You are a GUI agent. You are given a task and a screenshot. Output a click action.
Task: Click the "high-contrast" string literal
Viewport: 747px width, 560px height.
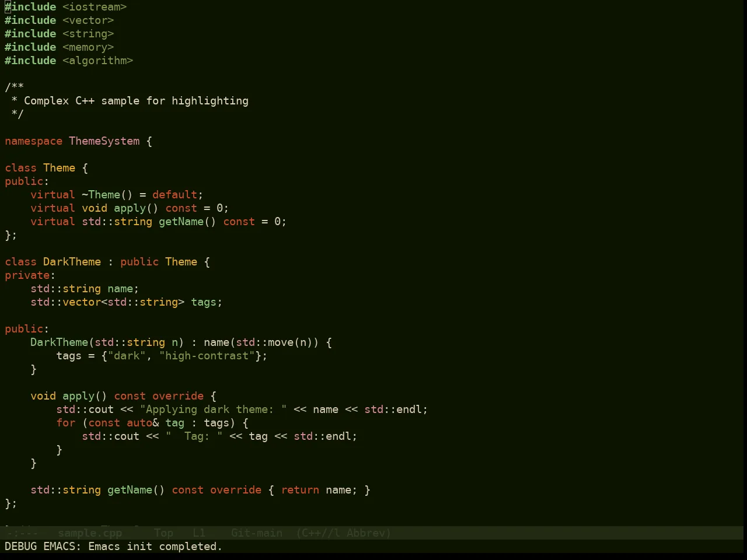(x=207, y=356)
